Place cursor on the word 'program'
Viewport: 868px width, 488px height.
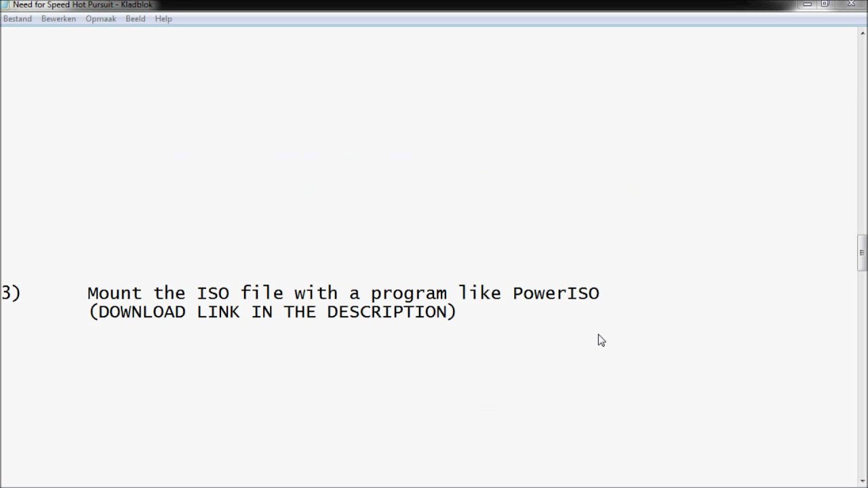[x=408, y=295]
